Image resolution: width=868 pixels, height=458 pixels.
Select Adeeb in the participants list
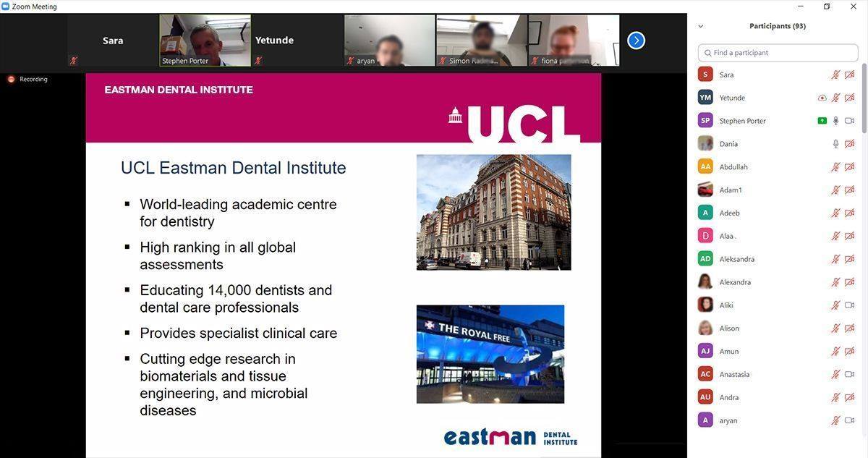tap(729, 213)
